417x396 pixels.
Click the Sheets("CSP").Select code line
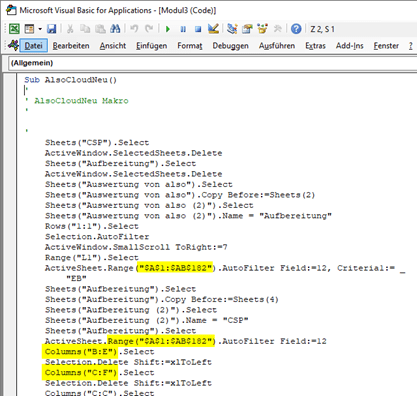tap(97, 143)
